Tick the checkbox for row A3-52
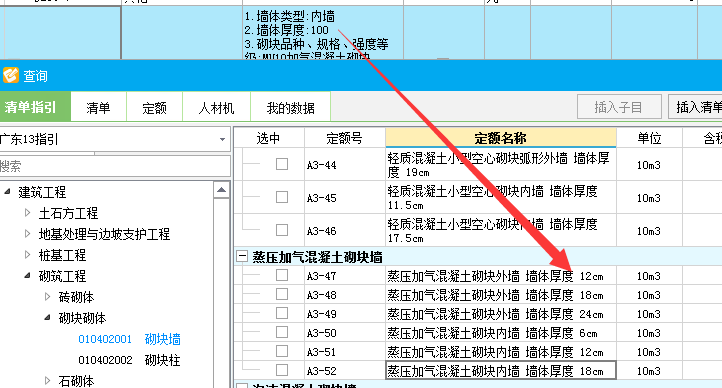The image size is (722, 388). 282,370
